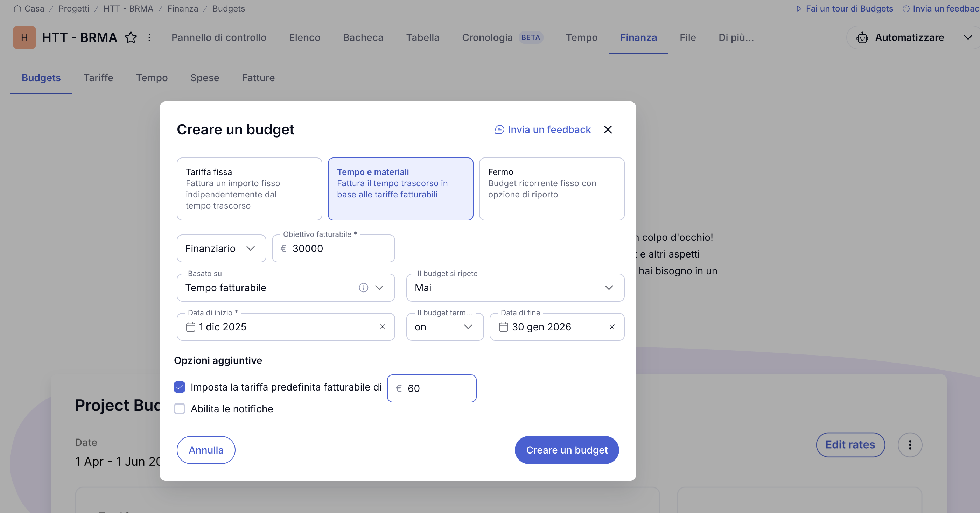Click the Creare un budget button
980x513 pixels.
pyautogui.click(x=566, y=450)
